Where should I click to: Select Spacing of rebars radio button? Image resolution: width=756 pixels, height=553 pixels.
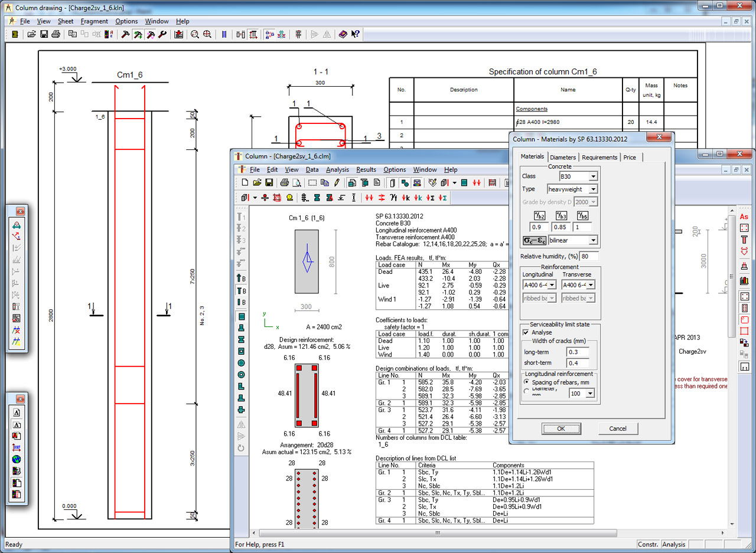click(526, 382)
